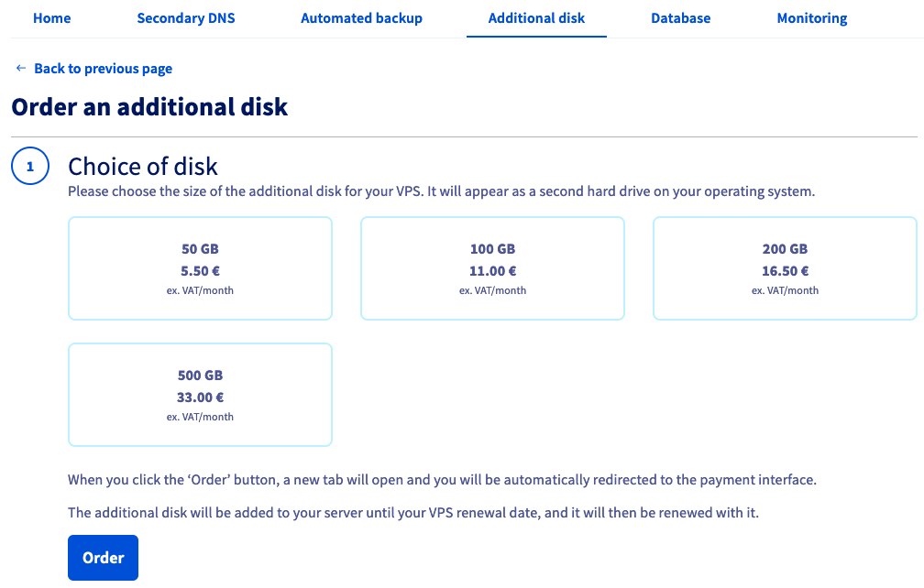This screenshot has width=924, height=588.
Task: Click the 'Please choose the size' description text
Action: point(441,192)
